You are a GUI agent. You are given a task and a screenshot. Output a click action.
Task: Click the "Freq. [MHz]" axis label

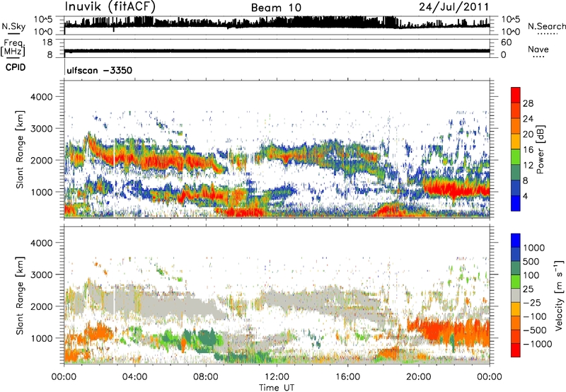point(13,48)
